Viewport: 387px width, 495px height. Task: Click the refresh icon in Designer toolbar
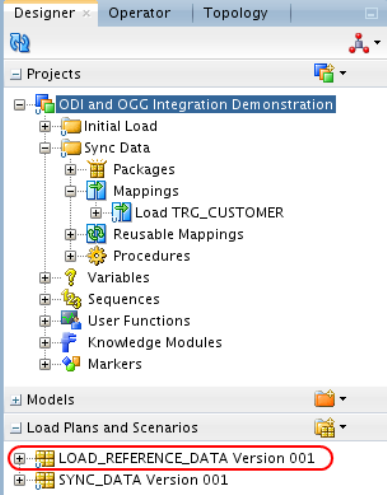tap(20, 43)
